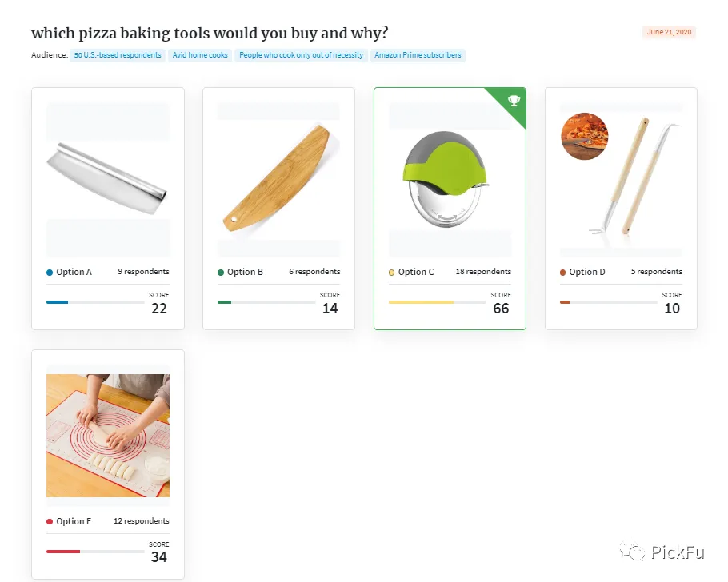This screenshot has height=582, width=728.
Task: Open the green wheel pizza cutter image
Action: point(446,179)
